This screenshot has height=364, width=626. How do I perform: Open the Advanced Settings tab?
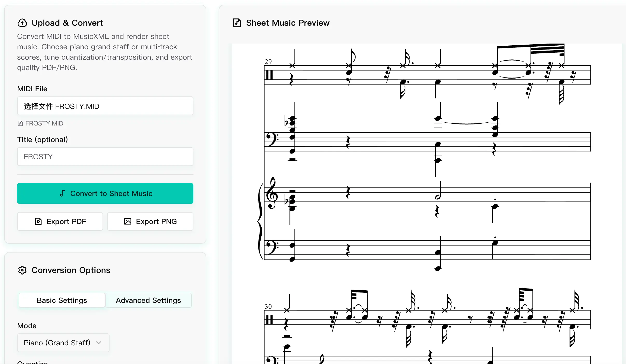tap(148, 300)
